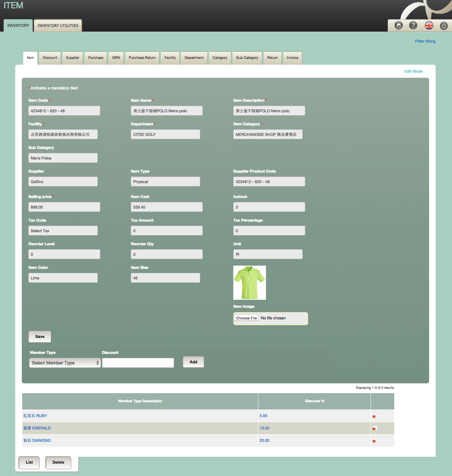Viewport: 452px width, 476px height.
Task: Click the green polo shirt thumbnail
Action: point(249,283)
